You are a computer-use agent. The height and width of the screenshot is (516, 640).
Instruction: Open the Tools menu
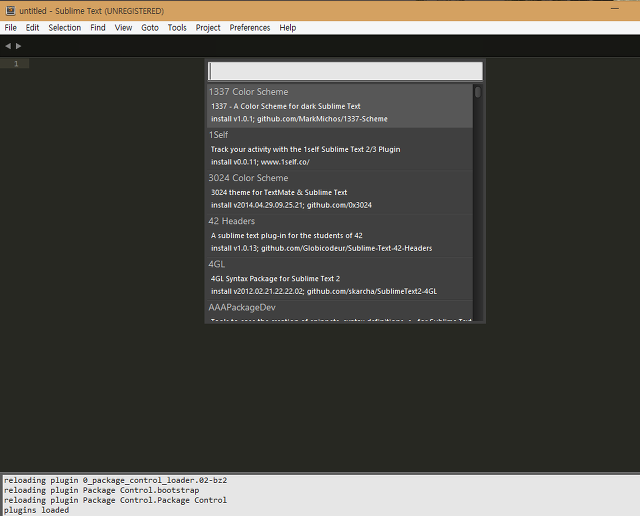click(x=177, y=28)
